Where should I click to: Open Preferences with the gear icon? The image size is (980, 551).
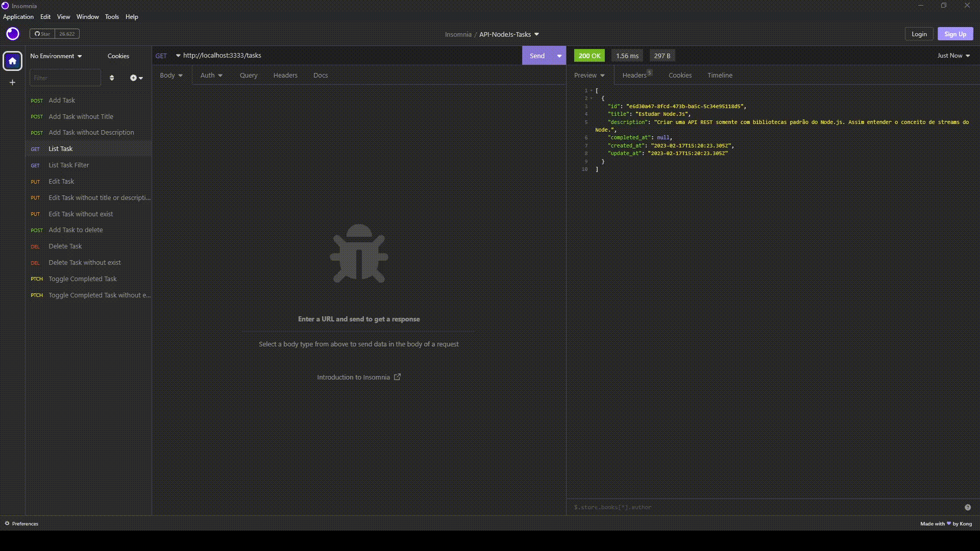[x=7, y=523]
